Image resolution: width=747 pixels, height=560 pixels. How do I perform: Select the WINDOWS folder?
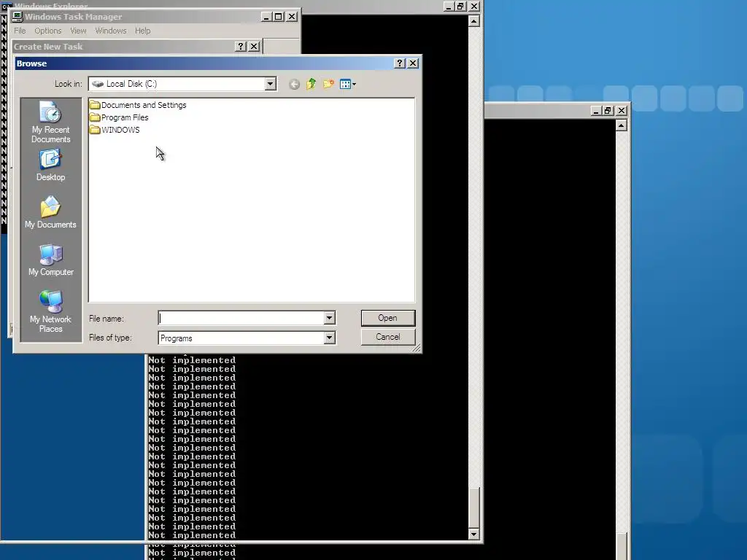point(115,130)
